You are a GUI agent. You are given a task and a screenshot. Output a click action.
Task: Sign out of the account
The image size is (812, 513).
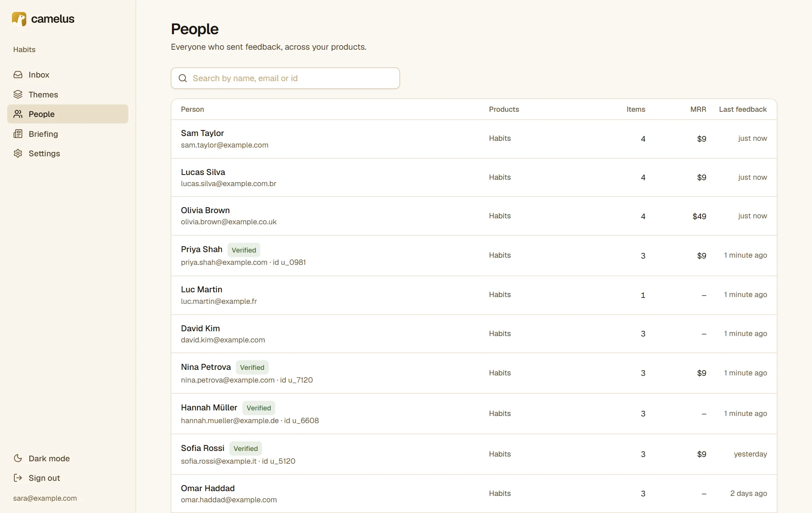coord(68,478)
